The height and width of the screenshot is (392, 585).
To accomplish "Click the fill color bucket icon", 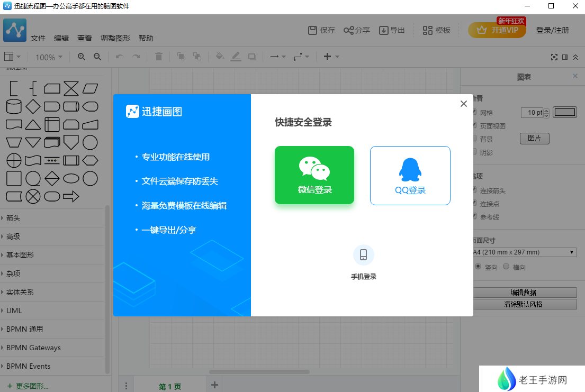I will point(220,57).
